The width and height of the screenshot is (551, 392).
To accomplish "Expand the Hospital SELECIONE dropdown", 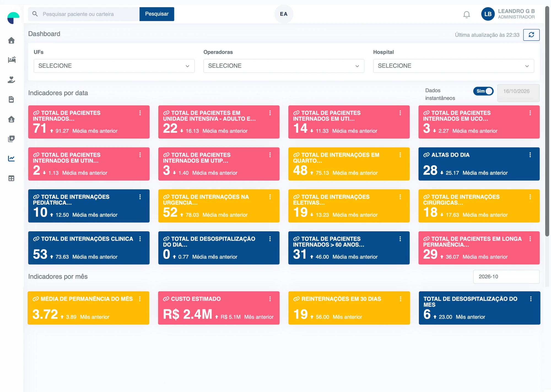I will click(x=453, y=66).
